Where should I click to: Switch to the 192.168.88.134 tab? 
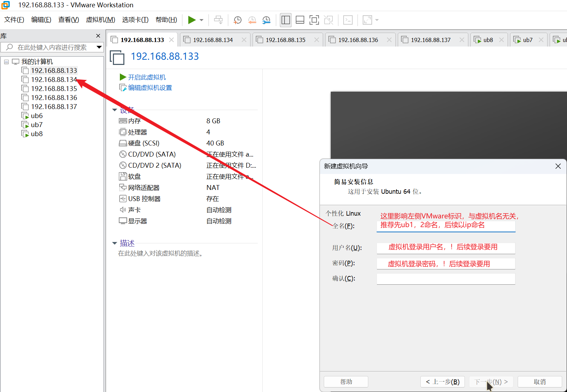[213, 40]
